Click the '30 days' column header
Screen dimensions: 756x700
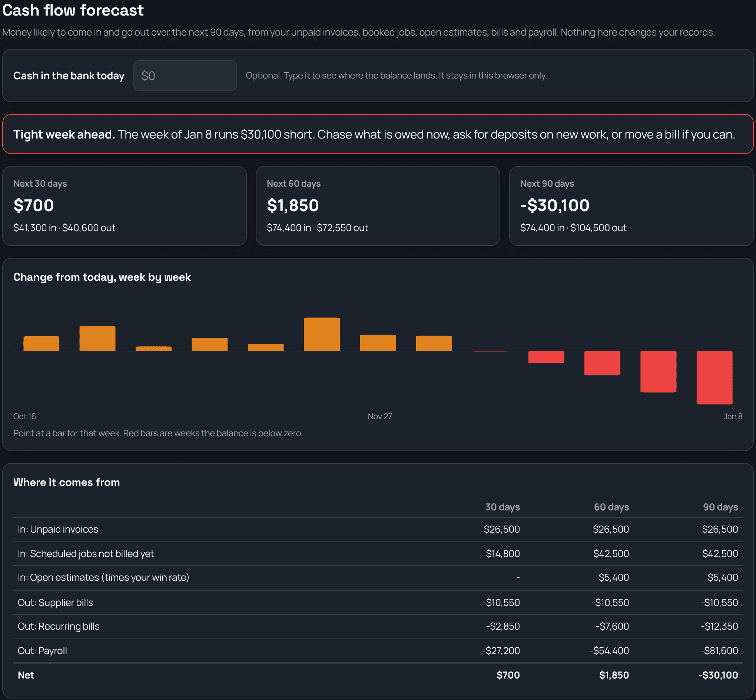tap(503, 507)
